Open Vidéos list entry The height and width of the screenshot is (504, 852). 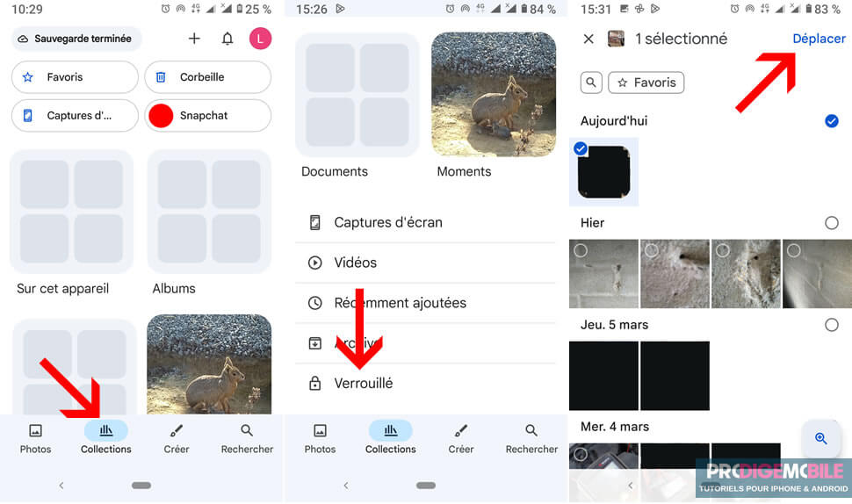(425, 263)
